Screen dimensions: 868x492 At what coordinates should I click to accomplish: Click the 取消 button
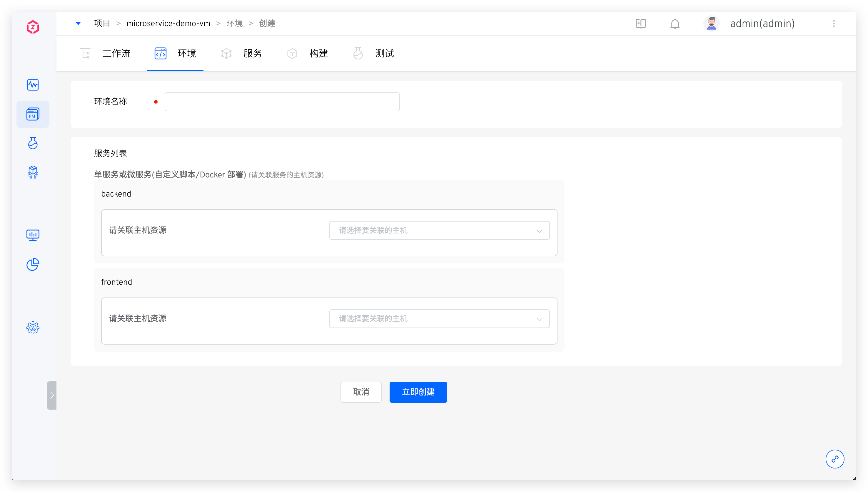360,392
